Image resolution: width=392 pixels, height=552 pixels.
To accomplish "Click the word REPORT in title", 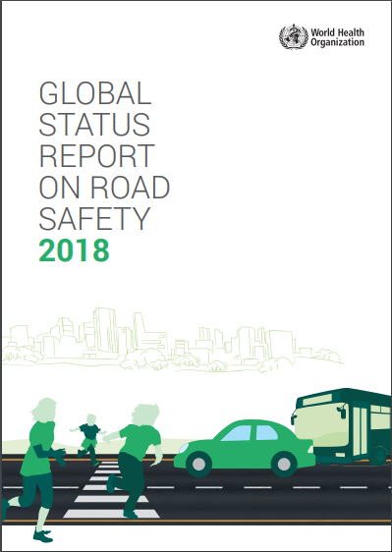I will (97, 156).
